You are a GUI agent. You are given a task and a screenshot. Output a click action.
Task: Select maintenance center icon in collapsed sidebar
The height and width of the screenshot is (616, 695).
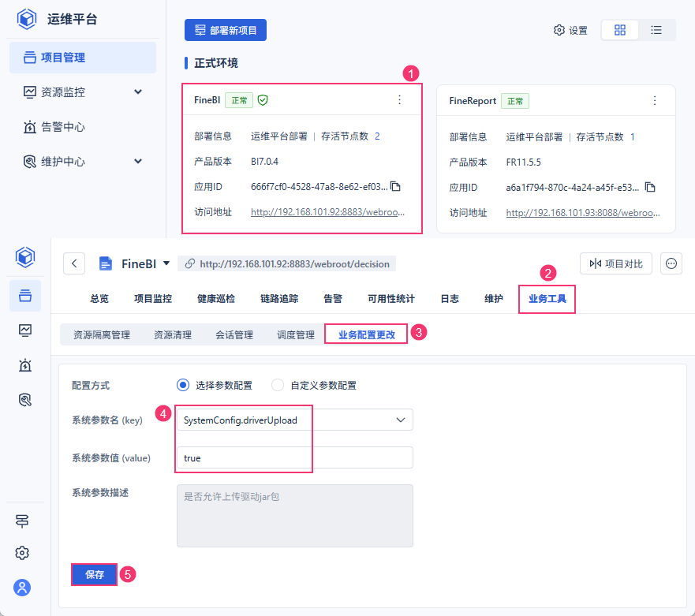coord(25,400)
